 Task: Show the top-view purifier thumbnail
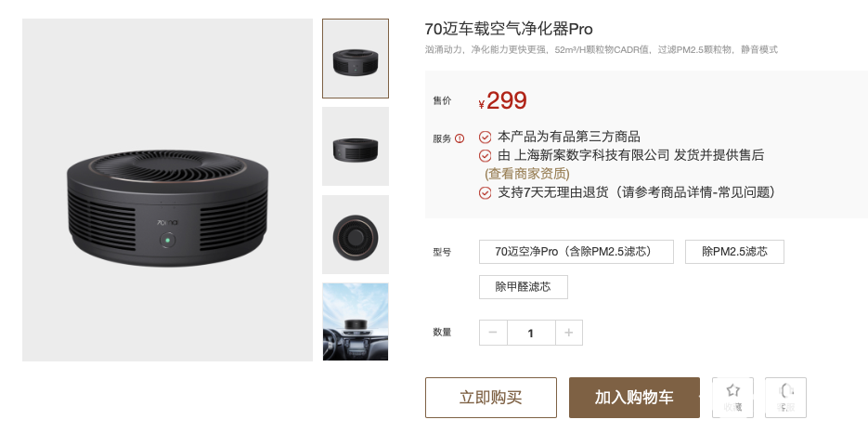coord(356,234)
